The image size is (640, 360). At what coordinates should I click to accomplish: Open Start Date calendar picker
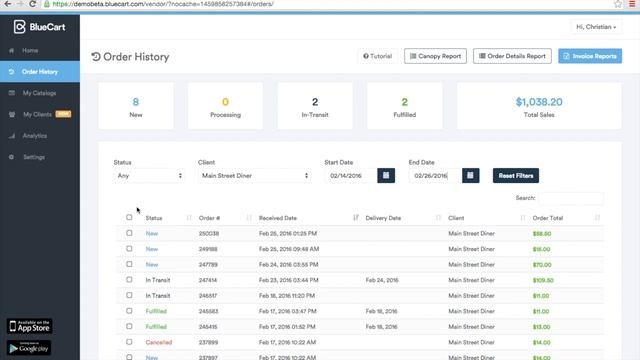click(386, 176)
